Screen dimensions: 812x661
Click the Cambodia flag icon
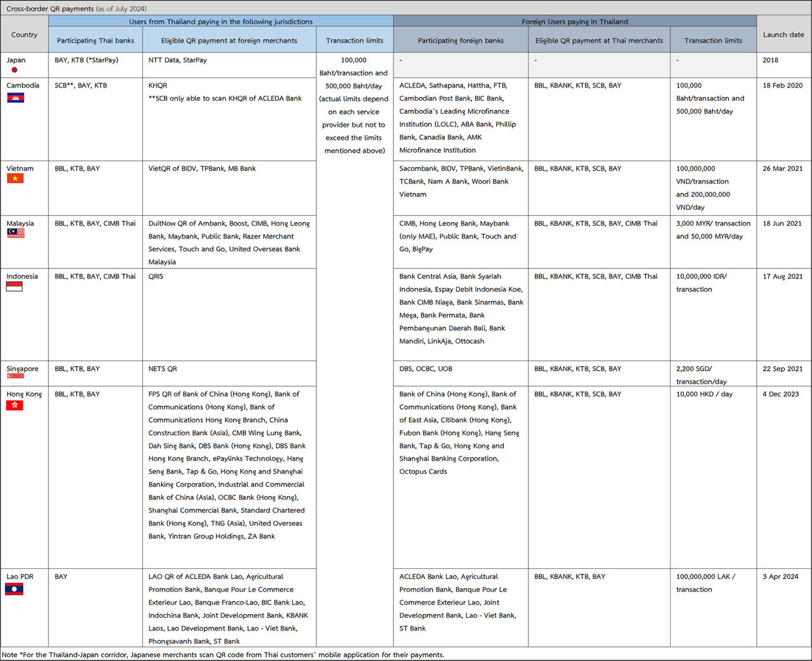pos(15,98)
